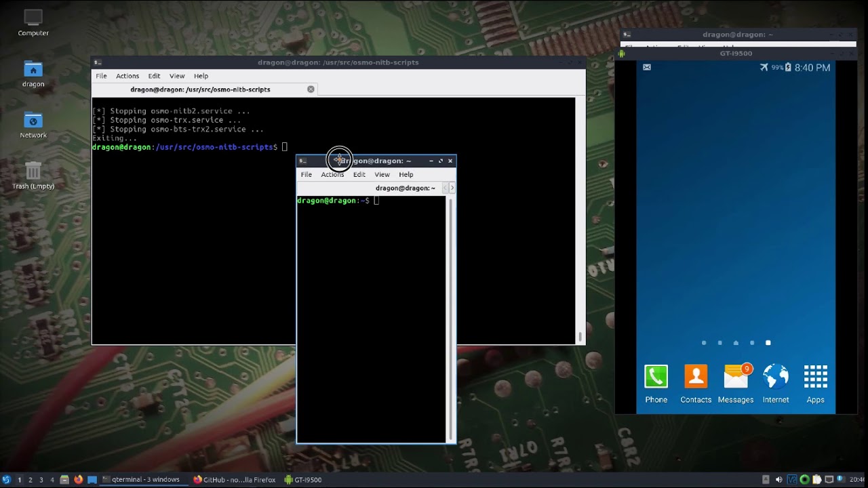
Task: Click GT-I9500 taskbar button
Action: click(303, 480)
